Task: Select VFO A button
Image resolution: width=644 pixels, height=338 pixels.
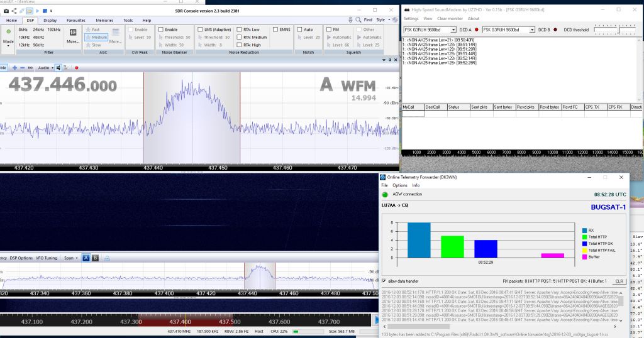Action: [86, 258]
